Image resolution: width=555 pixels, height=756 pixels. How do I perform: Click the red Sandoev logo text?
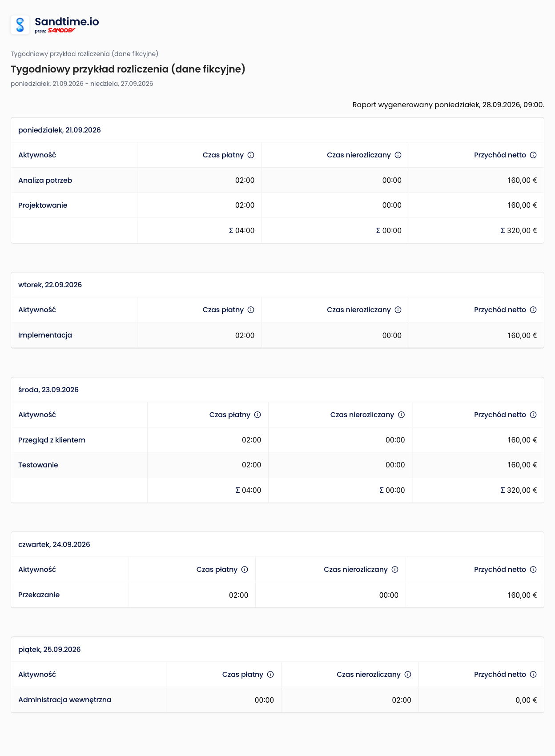[x=61, y=31]
